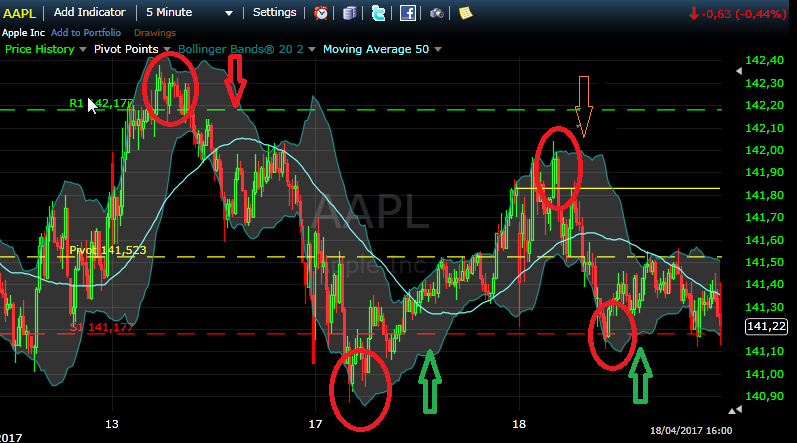Viewport: 797px width, 443px height.
Task: Click the 142,00 price axis label
Action: (x=764, y=150)
